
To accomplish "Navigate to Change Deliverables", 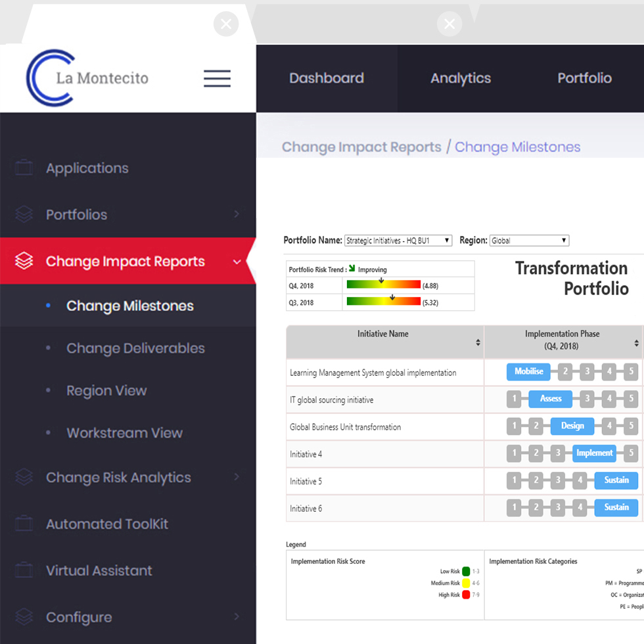I will pyautogui.click(x=135, y=348).
